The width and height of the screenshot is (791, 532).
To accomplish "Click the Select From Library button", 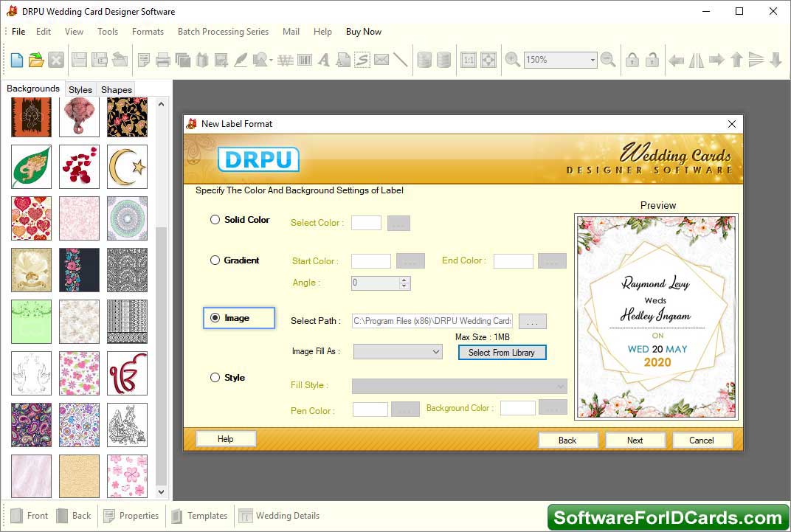I will click(x=502, y=353).
